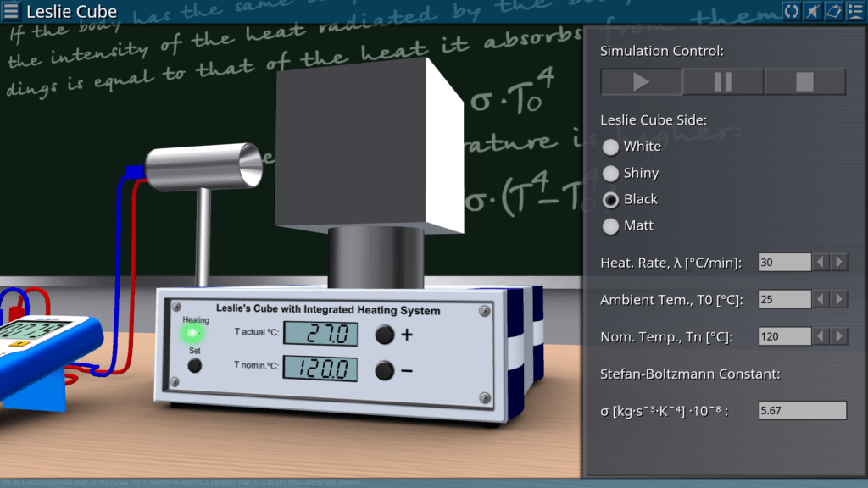The width and height of the screenshot is (868, 488).
Task: Decrease nominal temperature Tn with left arrow
Action: [x=821, y=337]
